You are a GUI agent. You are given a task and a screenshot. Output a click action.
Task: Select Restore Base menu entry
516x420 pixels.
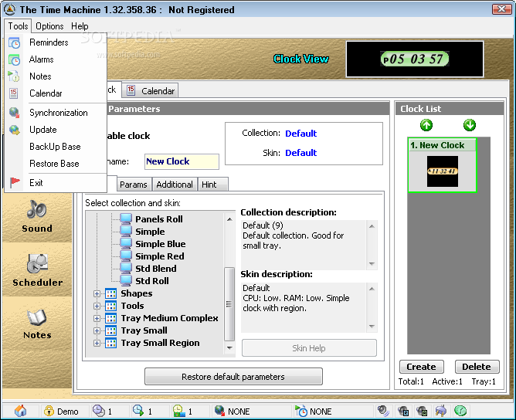(56, 164)
